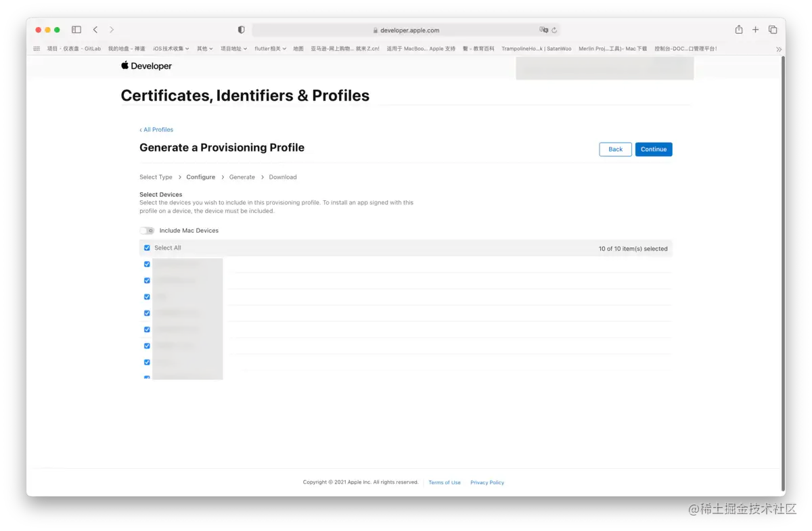
Task: Expand the flutter相关 bookmark folder
Action: tap(271, 49)
